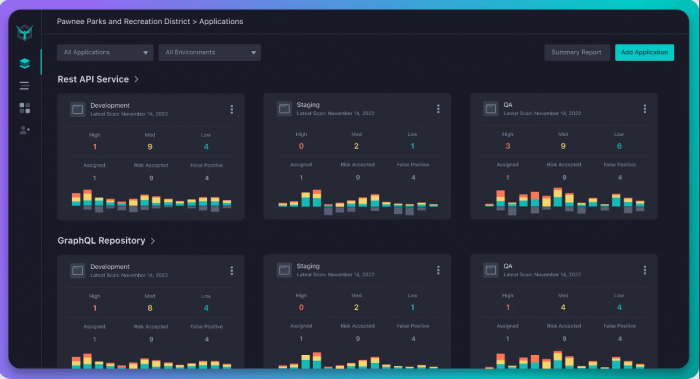Open kebab menu on Rest API QA card
This screenshot has width=700, height=379.
645,109
